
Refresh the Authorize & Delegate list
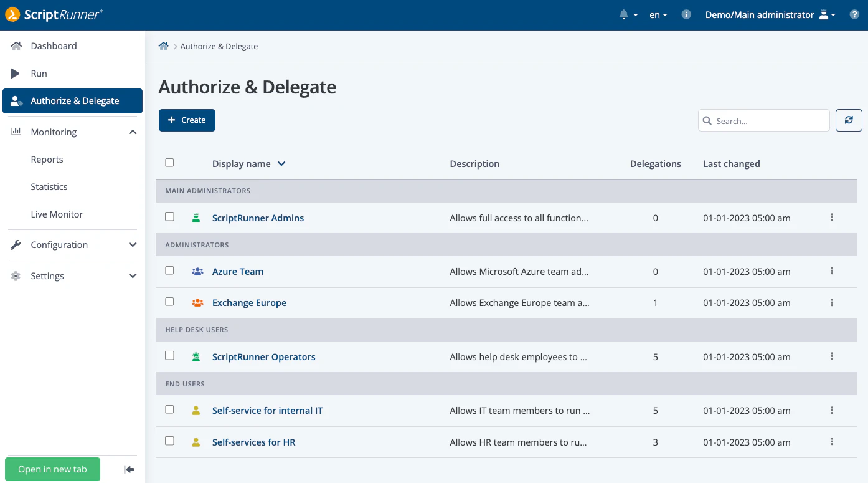(x=849, y=120)
